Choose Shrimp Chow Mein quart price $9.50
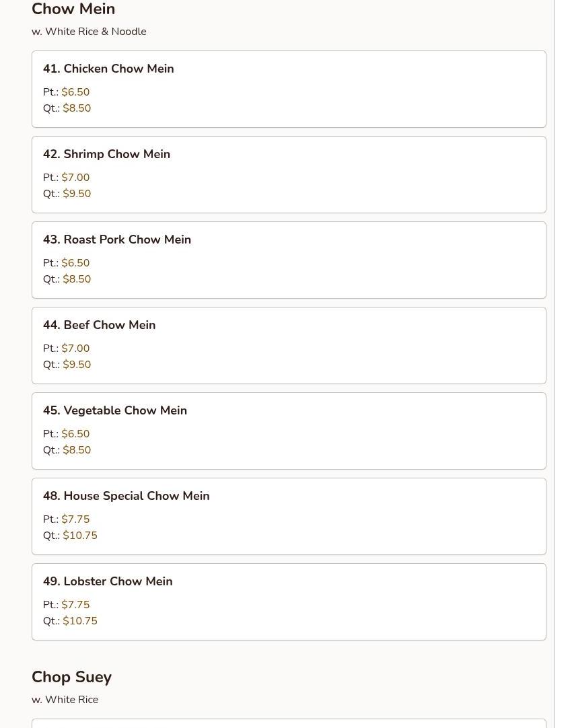 (x=77, y=194)
